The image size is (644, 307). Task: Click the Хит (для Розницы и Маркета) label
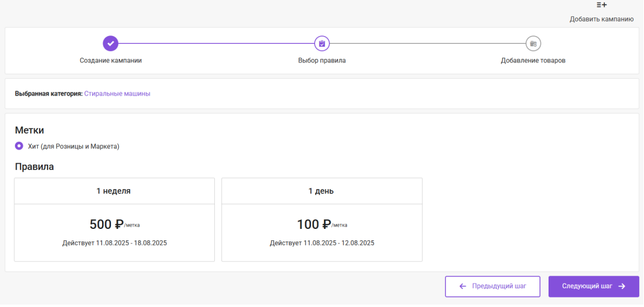pyautogui.click(x=73, y=146)
